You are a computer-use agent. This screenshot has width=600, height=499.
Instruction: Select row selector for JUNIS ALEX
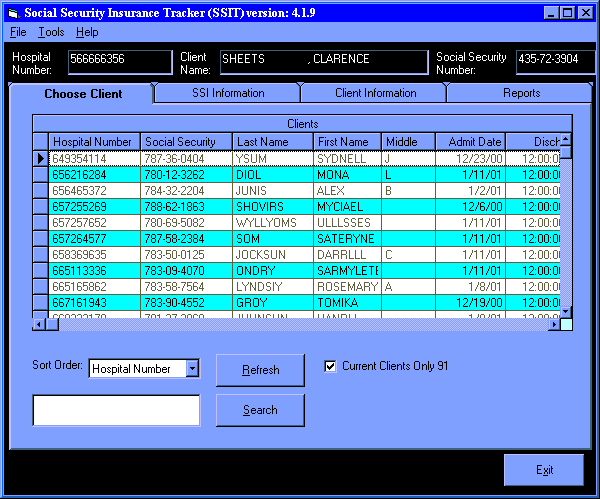tap(41, 191)
